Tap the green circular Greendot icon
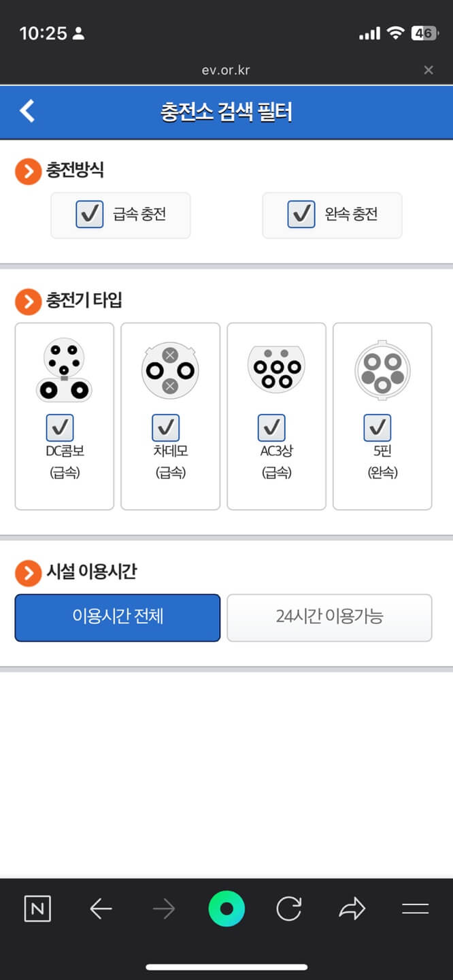Image resolution: width=453 pixels, height=980 pixels. [227, 908]
